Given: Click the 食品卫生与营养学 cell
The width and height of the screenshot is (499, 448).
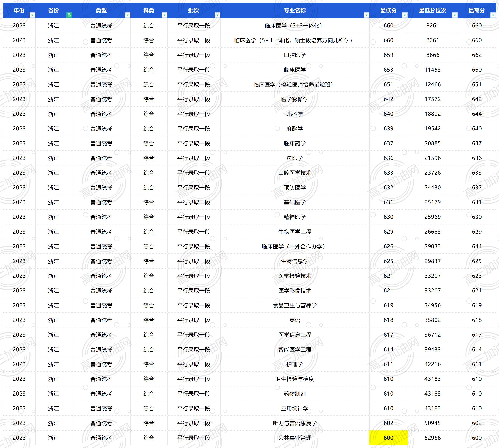Looking at the screenshot, I should coord(295,306).
